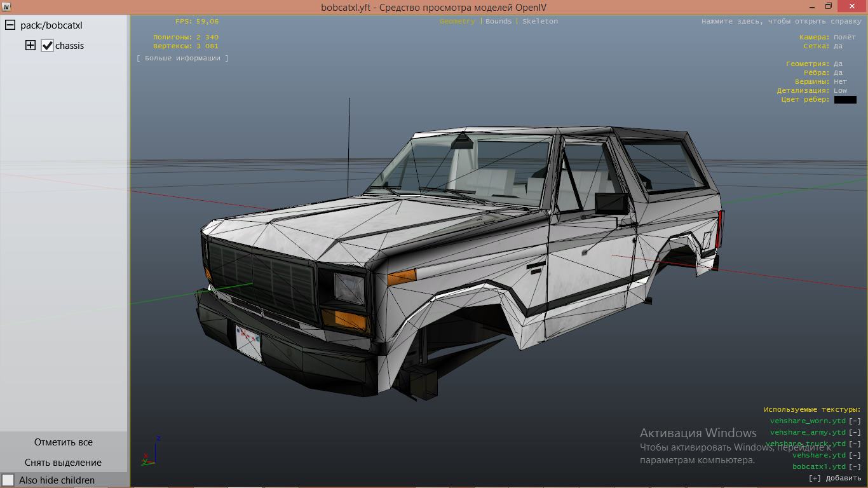Enable the Also hide children checkbox
The image size is (868, 488).
click(x=8, y=480)
